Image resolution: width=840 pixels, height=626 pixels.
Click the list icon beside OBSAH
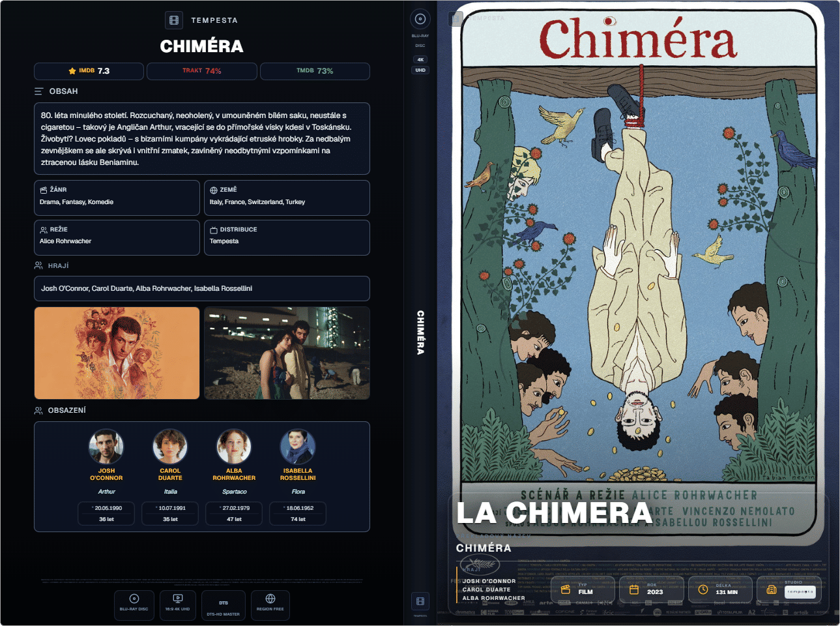click(x=39, y=91)
